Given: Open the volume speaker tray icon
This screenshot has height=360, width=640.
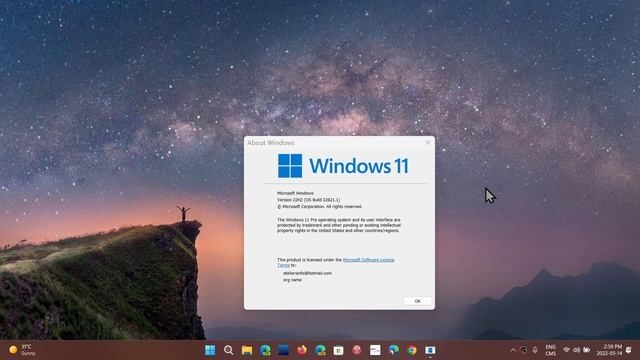Looking at the screenshot, I should click(576, 350).
